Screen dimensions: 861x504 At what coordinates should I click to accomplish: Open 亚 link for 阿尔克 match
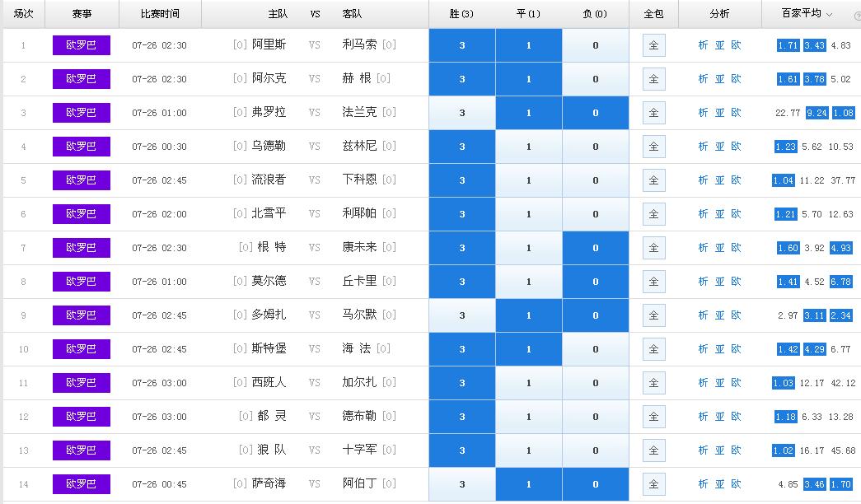click(719, 79)
